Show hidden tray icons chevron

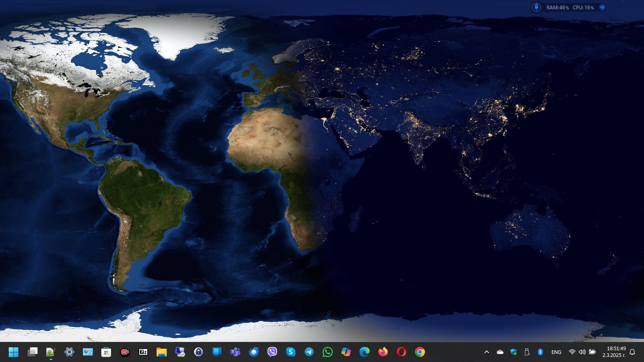(x=487, y=352)
